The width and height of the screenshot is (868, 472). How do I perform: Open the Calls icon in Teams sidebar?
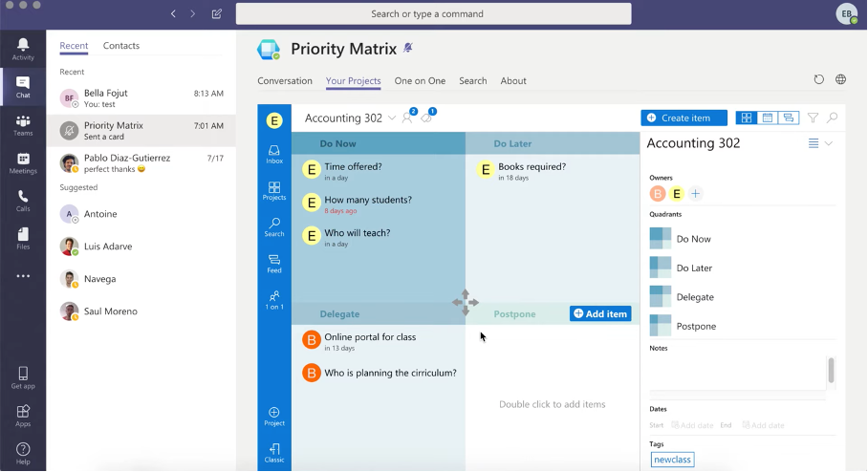23,201
